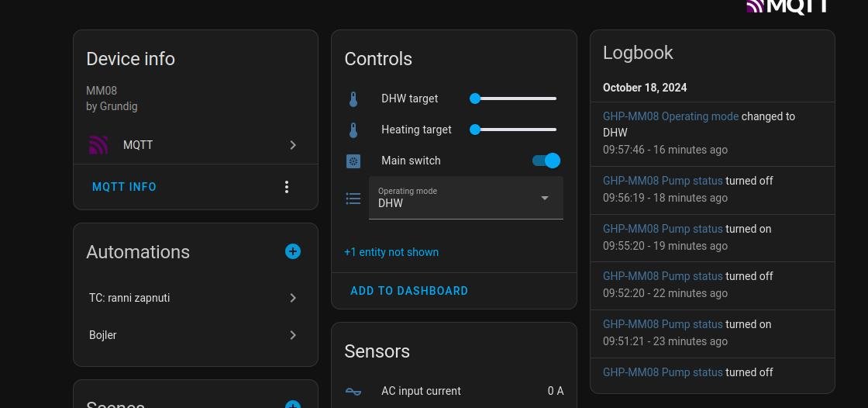This screenshot has height=408, width=868.
Task: Turn off the Main switch toggle
Action: click(x=546, y=161)
